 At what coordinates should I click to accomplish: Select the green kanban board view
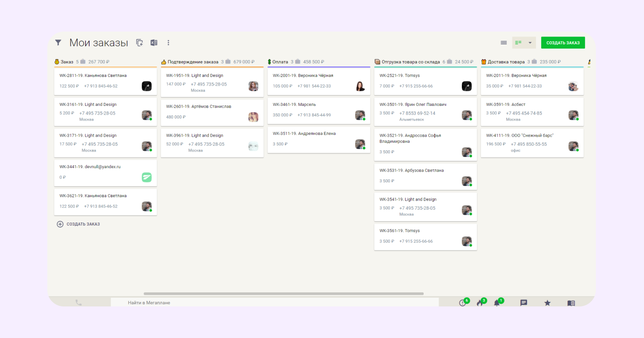[518, 43]
